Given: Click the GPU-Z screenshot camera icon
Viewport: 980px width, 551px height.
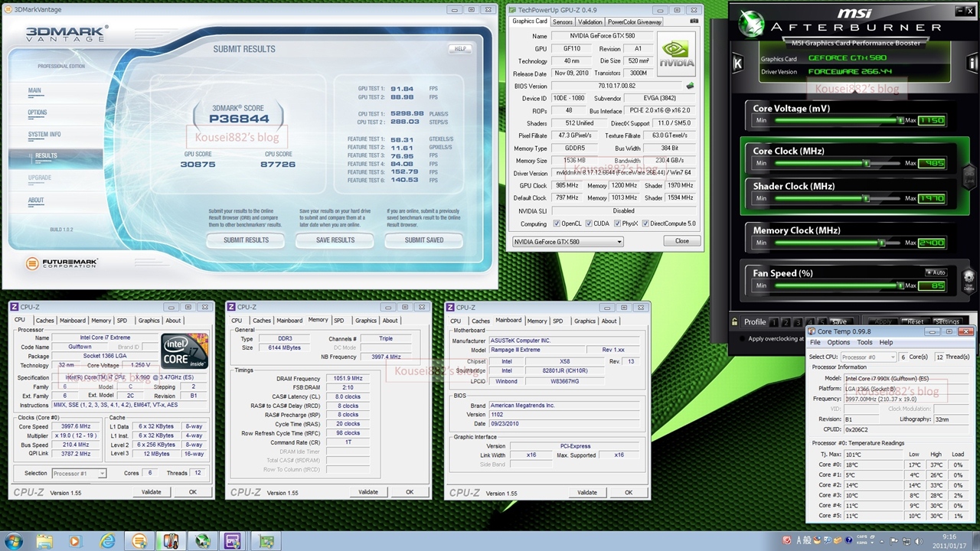Looking at the screenshot, I should (693, 22).
